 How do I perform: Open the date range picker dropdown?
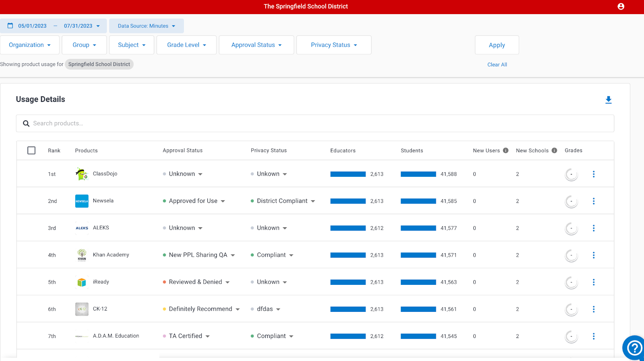pos(54,26)
